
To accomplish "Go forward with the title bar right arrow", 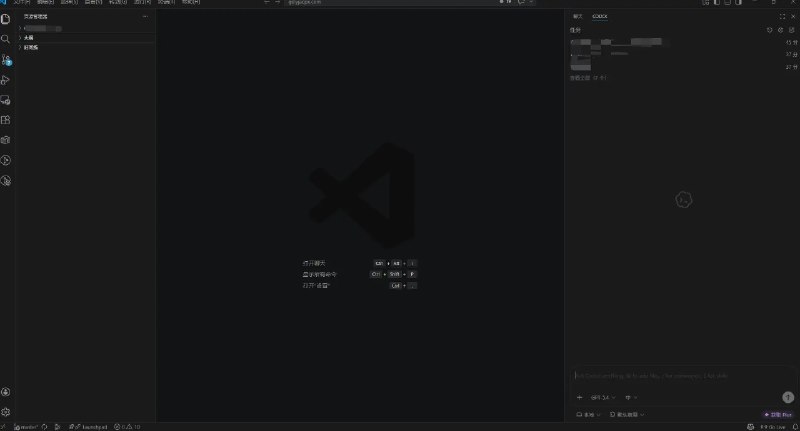I will 278,2.
